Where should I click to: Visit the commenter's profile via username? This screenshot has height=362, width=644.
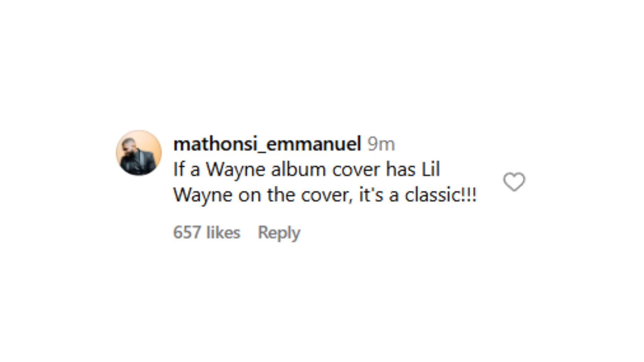click(x=267, y=144)
